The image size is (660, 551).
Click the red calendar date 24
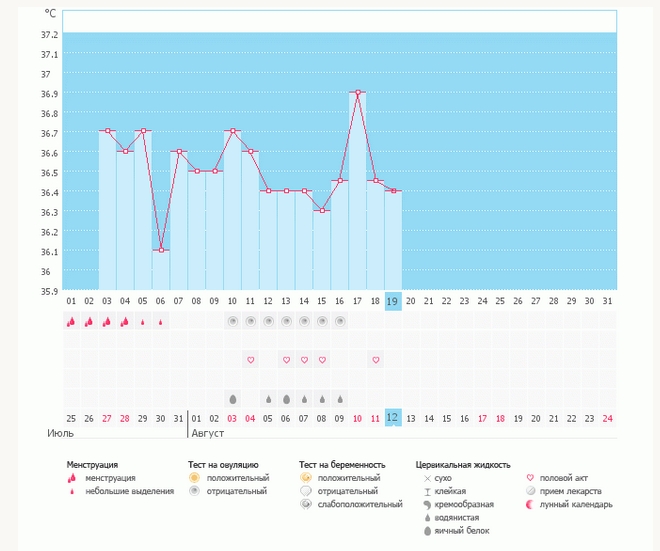pyautogui.click(x=607, y=418)
